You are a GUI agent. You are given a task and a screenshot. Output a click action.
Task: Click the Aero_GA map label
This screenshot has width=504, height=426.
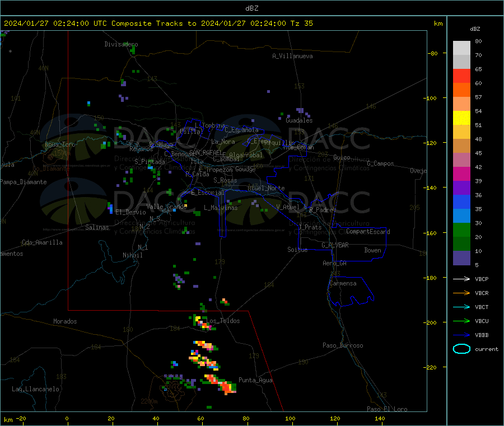(335, 263)
